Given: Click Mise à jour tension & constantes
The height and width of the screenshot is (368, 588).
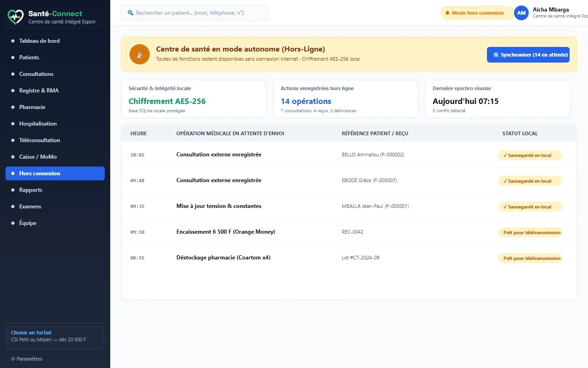Looking at the screenshot, I should pos(219,206).
